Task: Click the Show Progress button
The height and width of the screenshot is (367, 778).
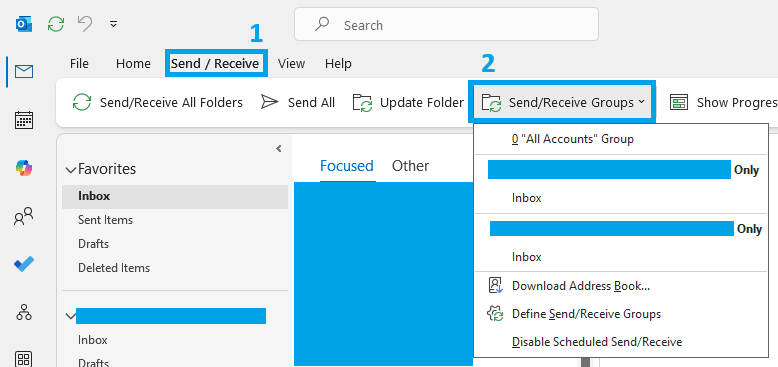Action: pyautogui.click(x=723, y=103)
